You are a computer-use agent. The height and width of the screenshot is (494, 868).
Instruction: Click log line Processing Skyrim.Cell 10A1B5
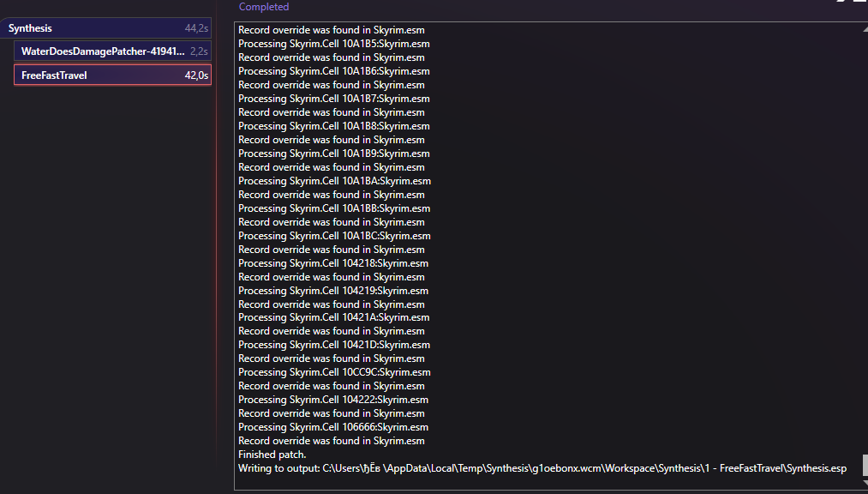334,44
